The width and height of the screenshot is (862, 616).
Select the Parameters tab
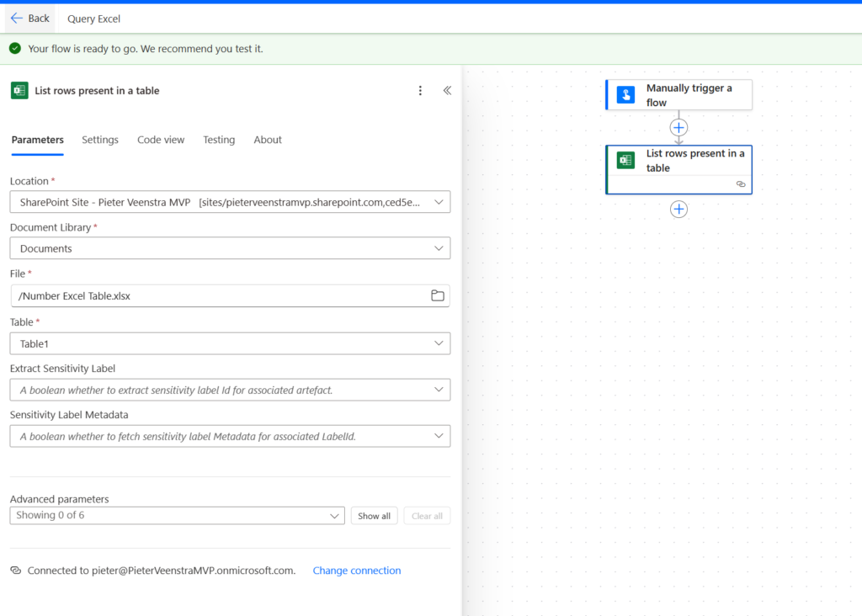[37, 140]
